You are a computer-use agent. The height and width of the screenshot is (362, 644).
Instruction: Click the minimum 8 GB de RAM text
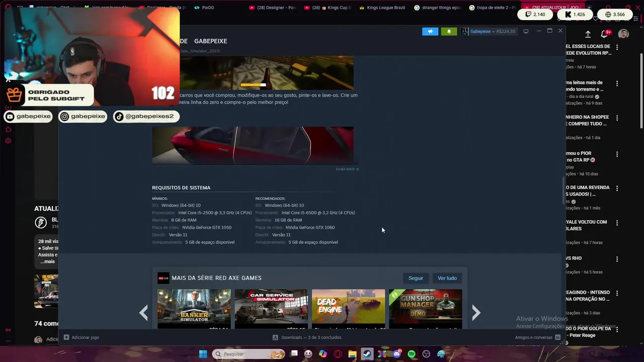[x=184, y=220]
